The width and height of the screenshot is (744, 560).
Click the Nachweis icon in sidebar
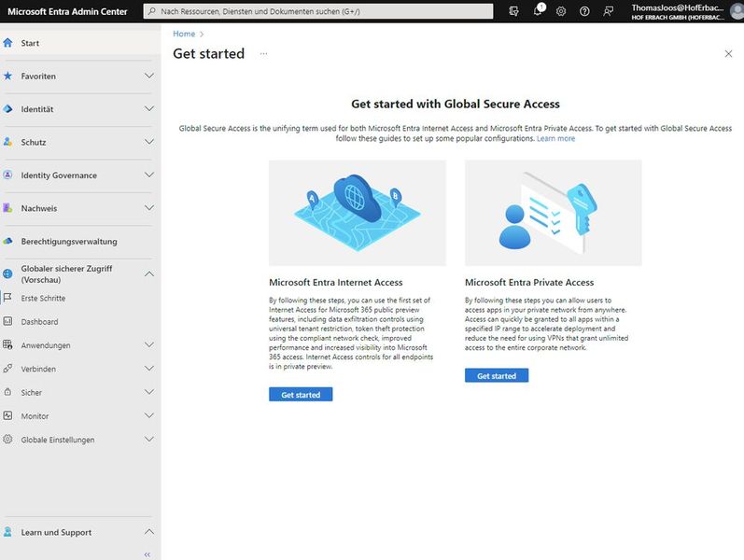tap(7, 208)
